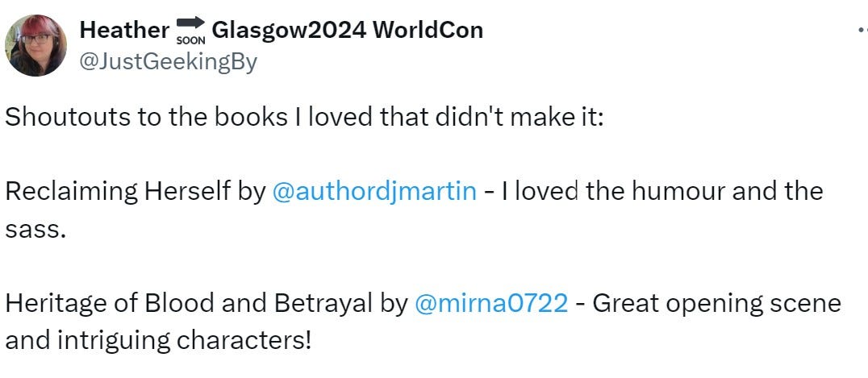
Task: Click the phrase "that didn't make it:"
Action: [x=491, y=118]
